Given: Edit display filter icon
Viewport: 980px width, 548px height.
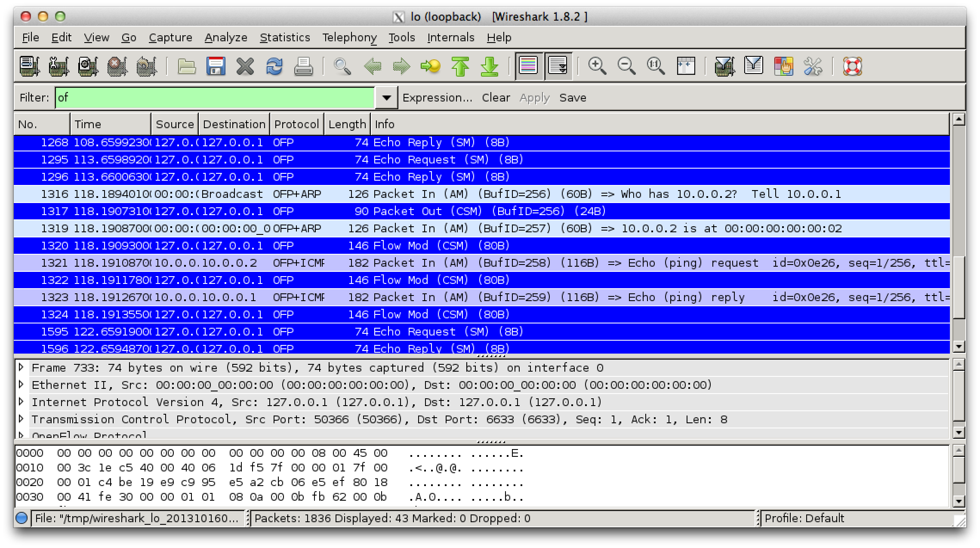Looking at the screenshot, I should click(x=754, y=66).
